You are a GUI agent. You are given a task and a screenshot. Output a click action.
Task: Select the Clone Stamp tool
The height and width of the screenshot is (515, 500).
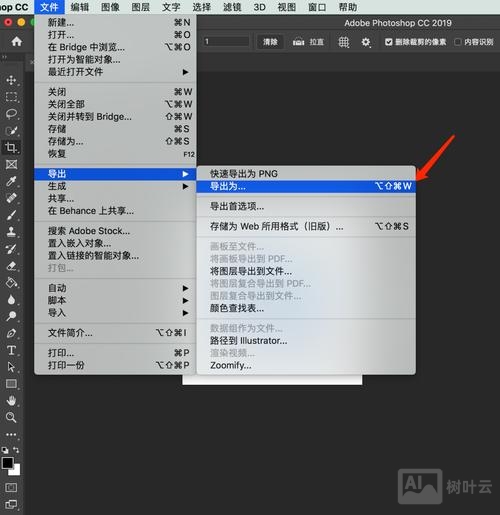tap(11, 232)
